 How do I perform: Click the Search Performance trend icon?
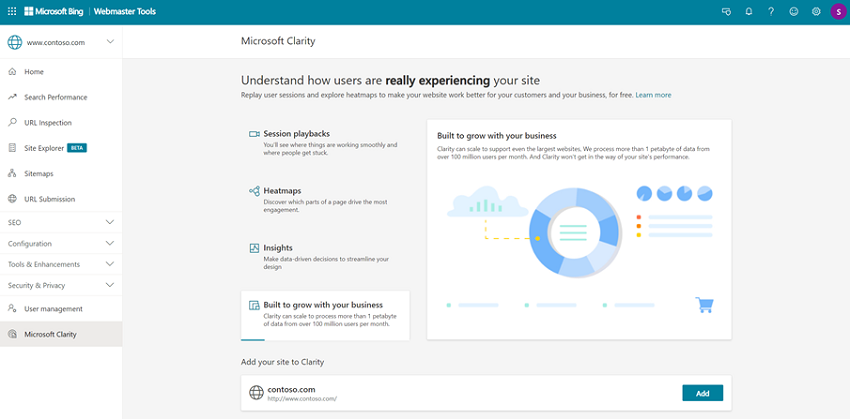pos(12,97)
